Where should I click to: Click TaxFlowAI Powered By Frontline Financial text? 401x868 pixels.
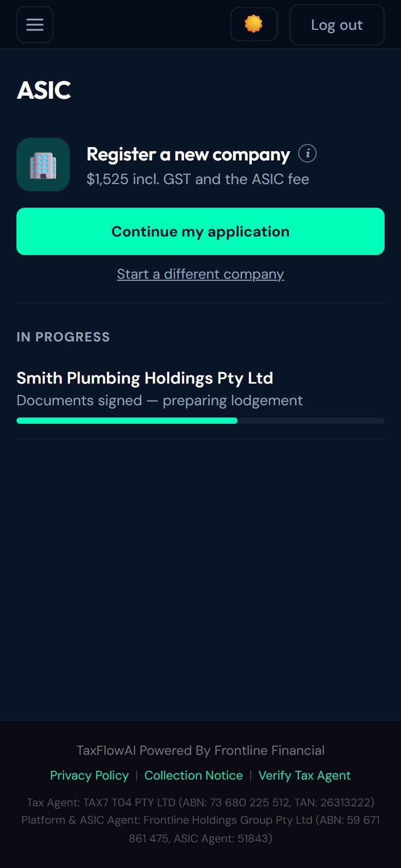click(x=200, y=751)
